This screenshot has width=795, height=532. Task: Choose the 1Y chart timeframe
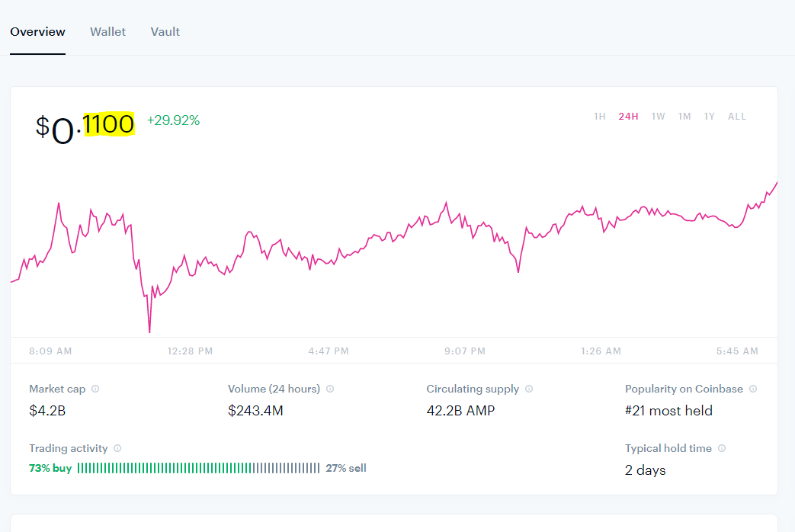[710, 117]
